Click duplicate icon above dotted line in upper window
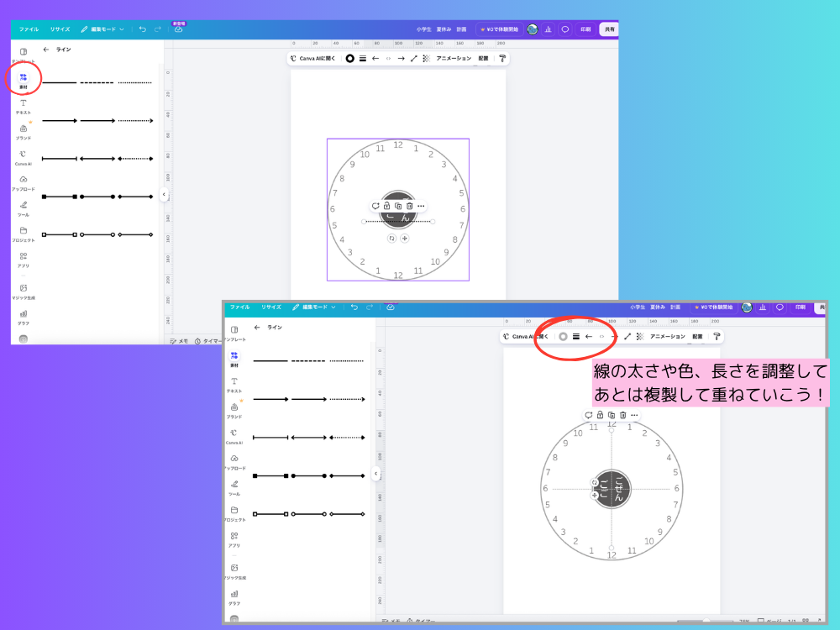 point(398,206)
